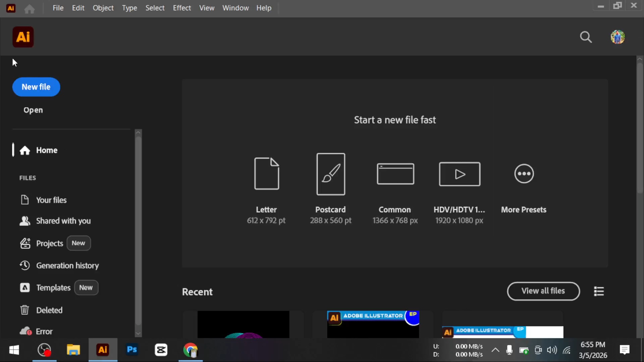Click the large Ai logo

(x=23, y=37)
